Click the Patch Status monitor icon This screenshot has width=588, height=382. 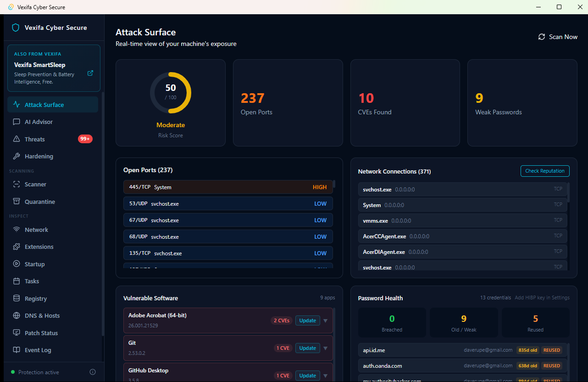click(17, 333)
